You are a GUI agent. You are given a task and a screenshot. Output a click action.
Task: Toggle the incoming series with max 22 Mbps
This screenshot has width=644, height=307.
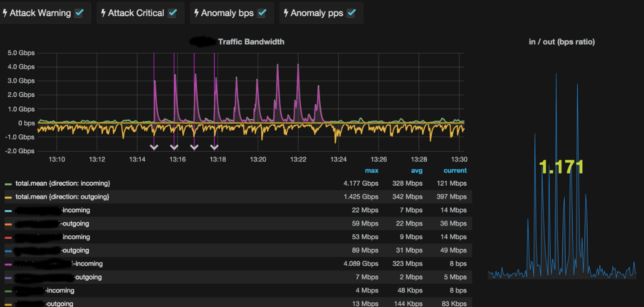52,210
